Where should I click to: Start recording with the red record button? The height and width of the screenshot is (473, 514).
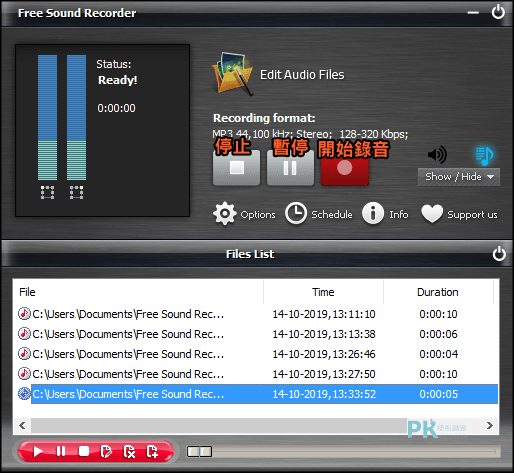pos(345,168)
